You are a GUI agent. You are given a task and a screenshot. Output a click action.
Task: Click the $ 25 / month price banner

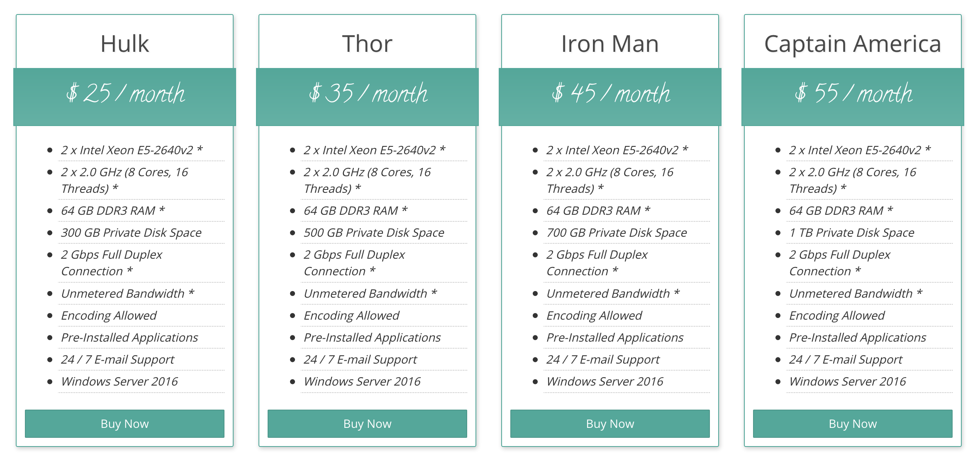(x=124, y=94)
